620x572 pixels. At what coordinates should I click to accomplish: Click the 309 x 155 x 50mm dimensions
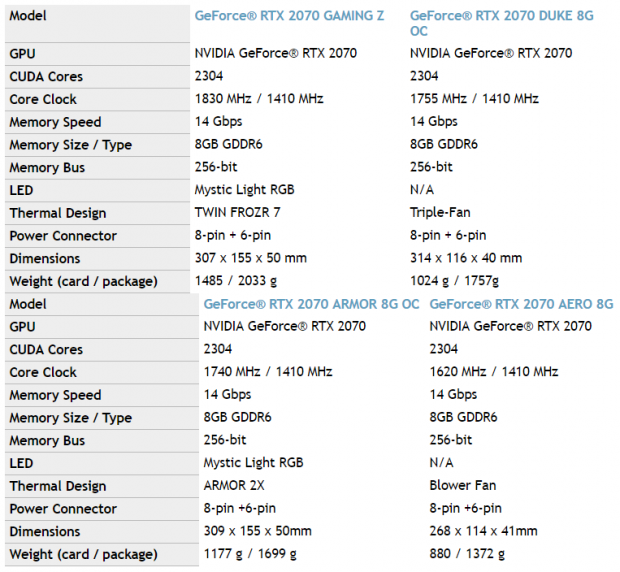(x=257, y=531)
